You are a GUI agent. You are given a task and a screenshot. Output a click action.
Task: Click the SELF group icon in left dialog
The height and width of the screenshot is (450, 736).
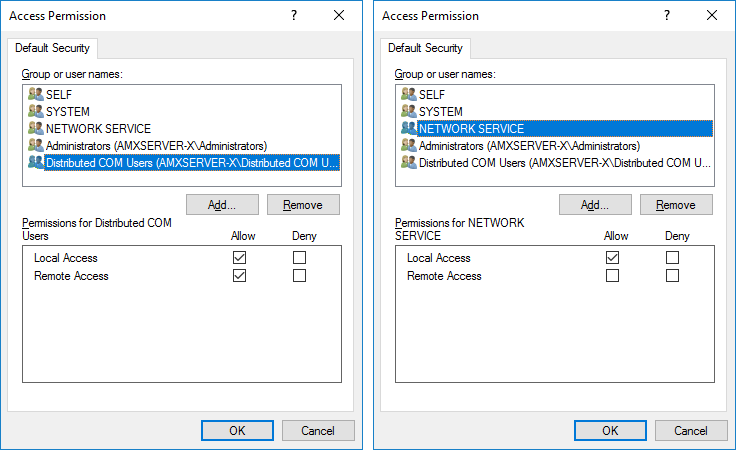click(36, 94)
